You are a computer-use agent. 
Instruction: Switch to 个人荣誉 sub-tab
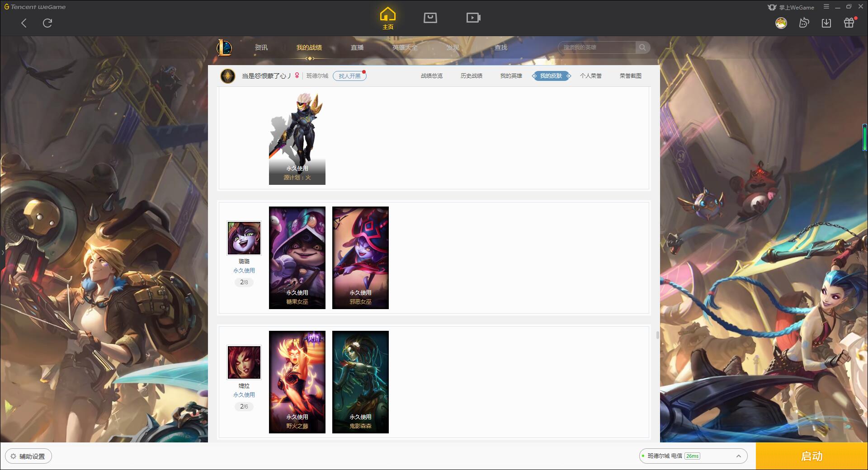(x=591, y=76)
